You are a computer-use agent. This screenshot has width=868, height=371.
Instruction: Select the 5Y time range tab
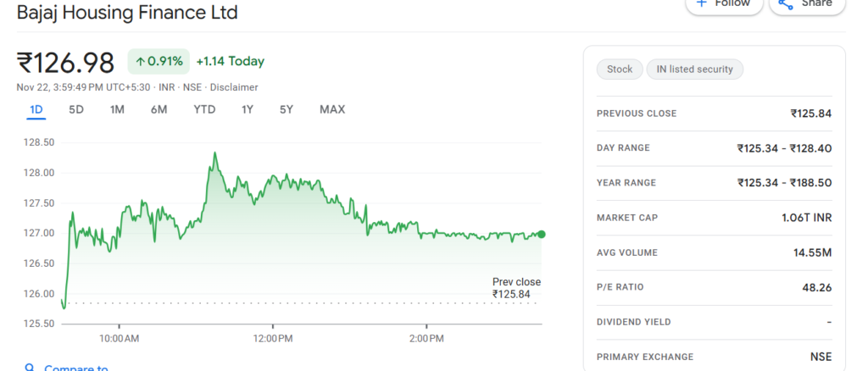tap(287, 109)
